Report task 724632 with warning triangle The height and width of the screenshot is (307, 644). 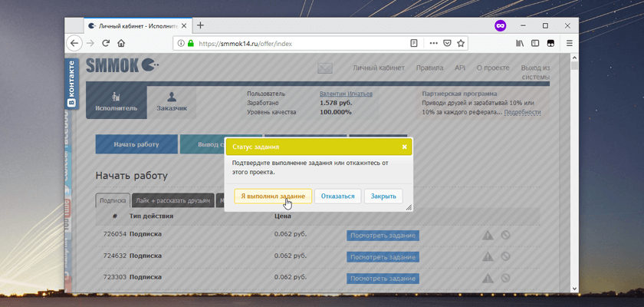pos(488,256)
